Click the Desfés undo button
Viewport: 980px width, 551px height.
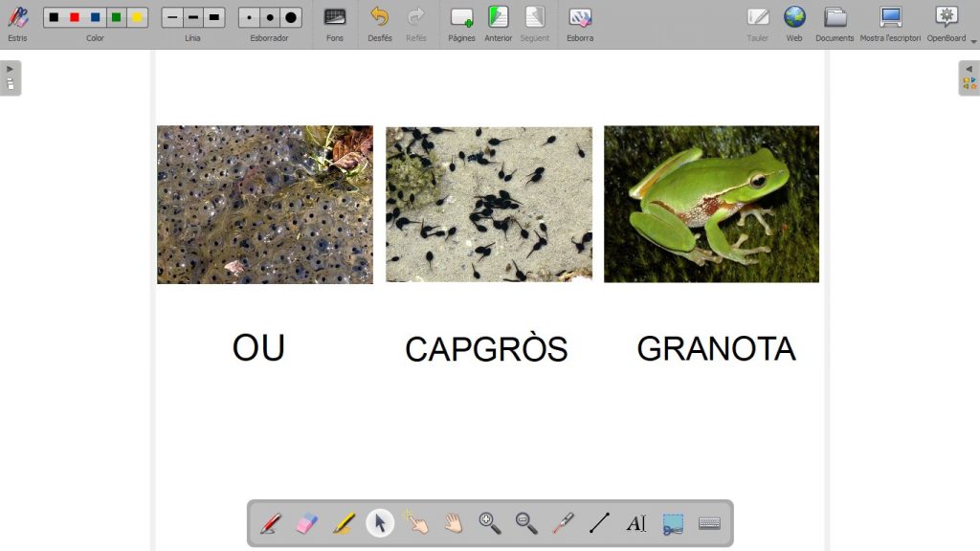click(x=380, y=23)
